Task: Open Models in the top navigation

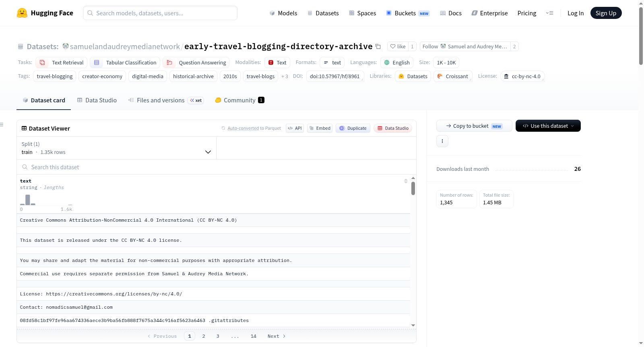Action: 283,13
